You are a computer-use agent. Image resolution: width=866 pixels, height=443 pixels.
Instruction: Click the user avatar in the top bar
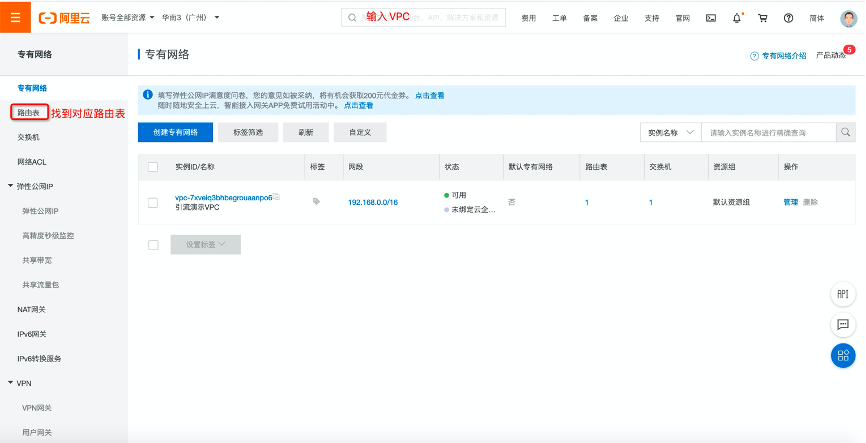point(848,18)
